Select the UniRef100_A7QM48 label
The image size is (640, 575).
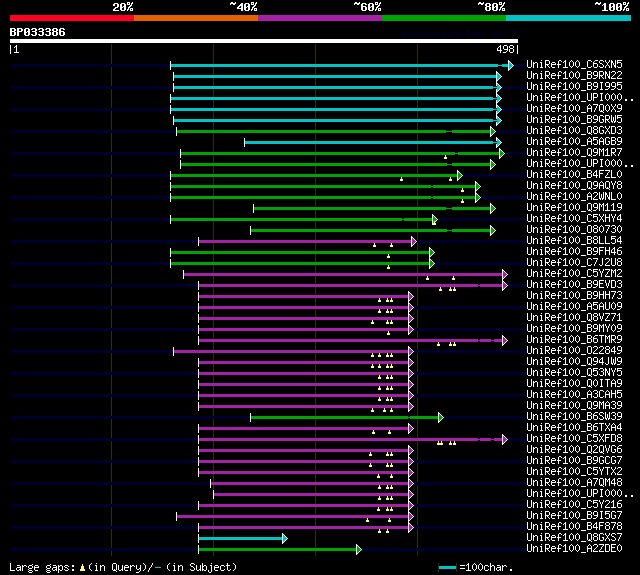click(574, 483)
